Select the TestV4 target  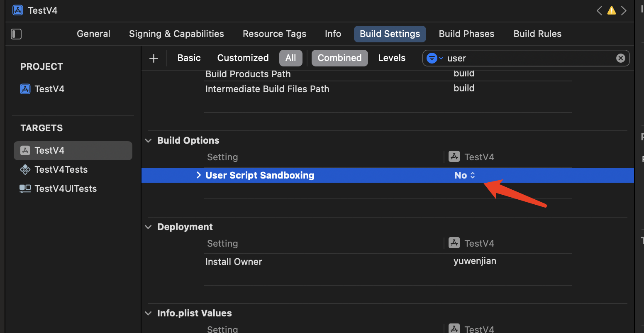[x=73, y=150]
